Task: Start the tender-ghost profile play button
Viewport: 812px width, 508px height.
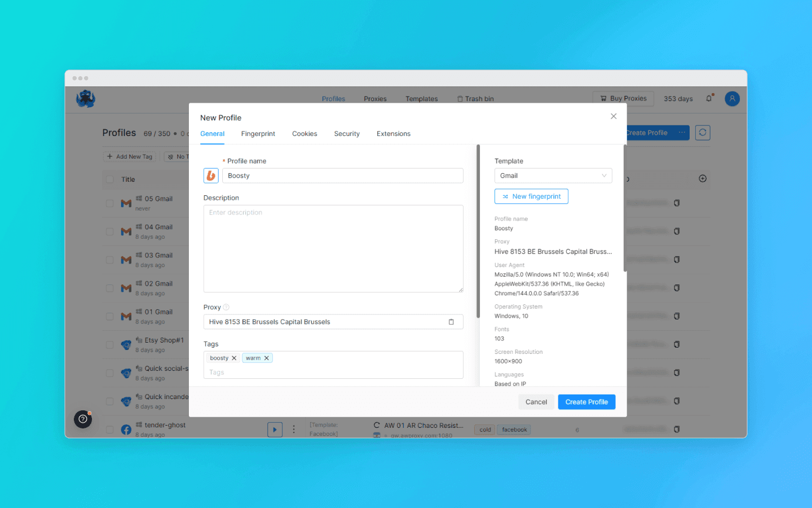Action: 275,430
